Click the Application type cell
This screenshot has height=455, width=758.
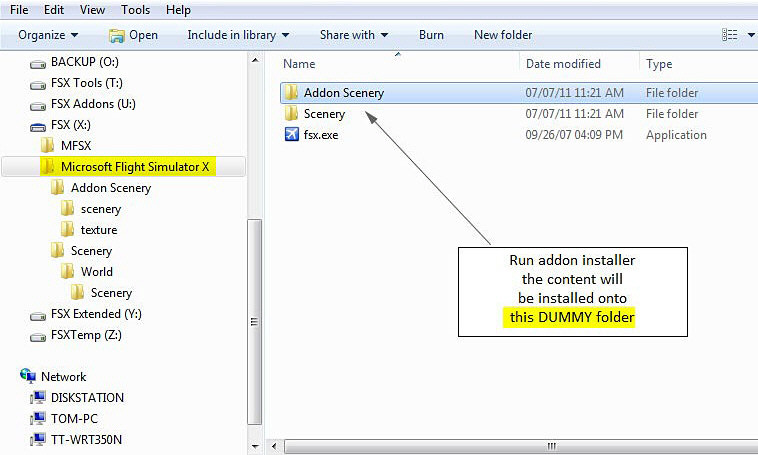[676, 135]
